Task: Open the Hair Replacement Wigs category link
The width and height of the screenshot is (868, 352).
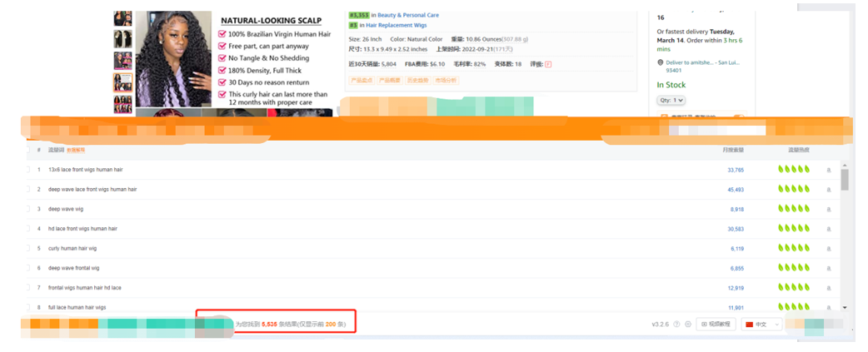Action: [x=396, y=26]
